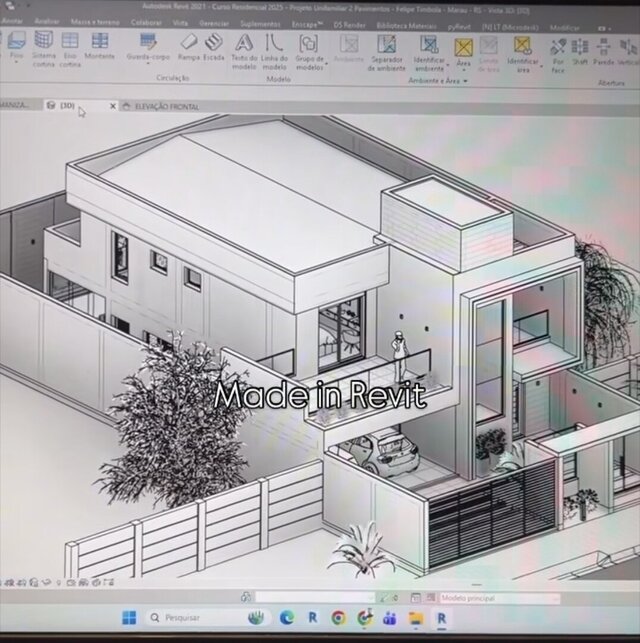Open the Grupo de modelos tool

310,53
